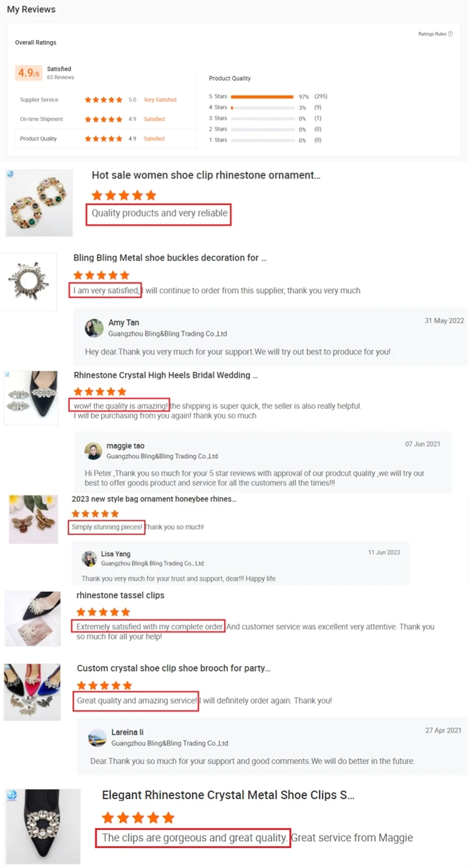Click the 4.9 overall score badge
The image size is (468, 868).
(x=29, y=73)
